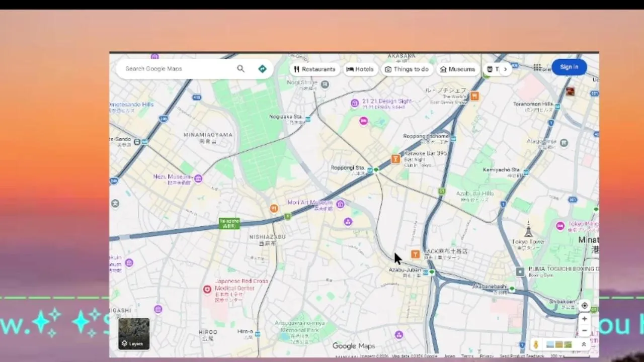Image resolution: width=644 pixels, height=362 pixels.
Task: Select the Nezu Museum pin
Action: pyautogui.click(x=198, y=178)
